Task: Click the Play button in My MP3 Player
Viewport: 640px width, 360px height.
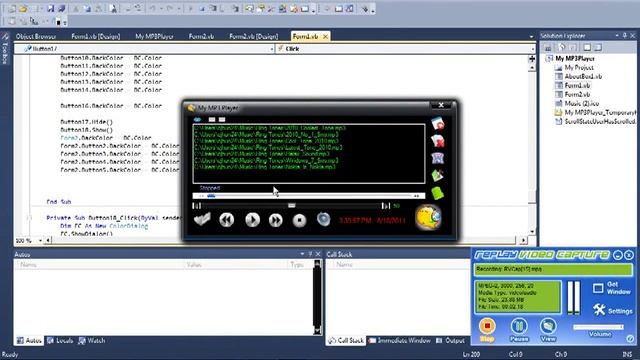Action: (252, 220)
